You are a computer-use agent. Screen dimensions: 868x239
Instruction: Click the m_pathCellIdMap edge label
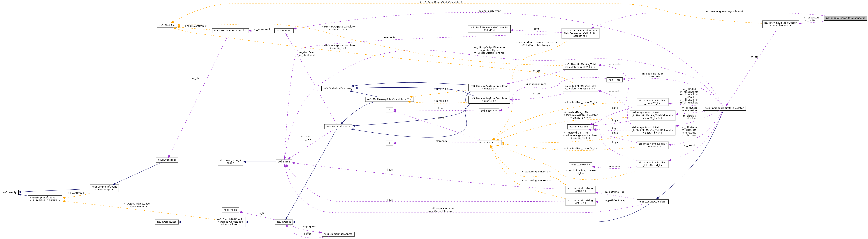[615, 200]
